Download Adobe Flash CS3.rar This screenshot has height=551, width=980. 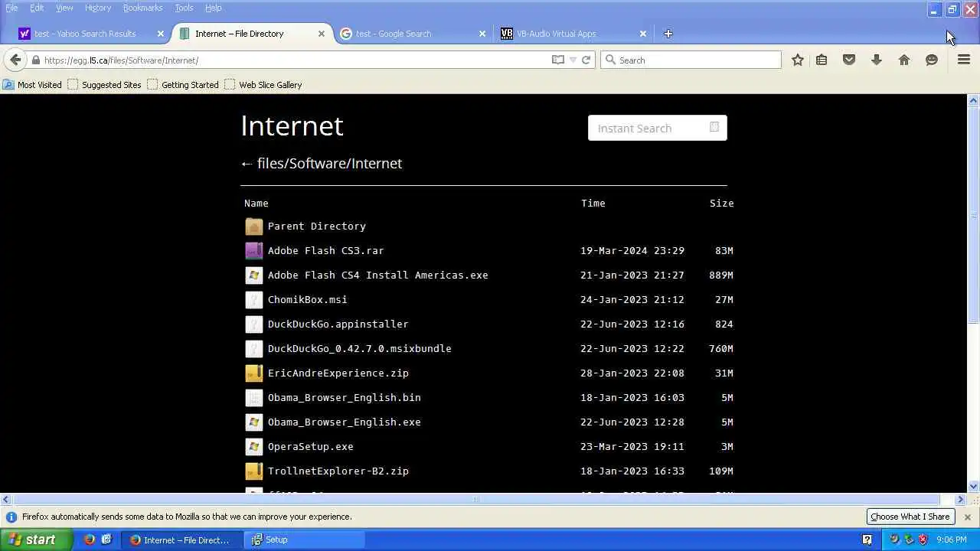326,251
